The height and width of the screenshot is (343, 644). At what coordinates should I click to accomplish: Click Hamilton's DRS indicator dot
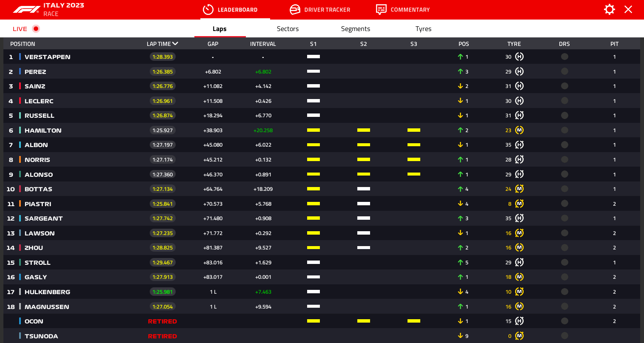564,130
